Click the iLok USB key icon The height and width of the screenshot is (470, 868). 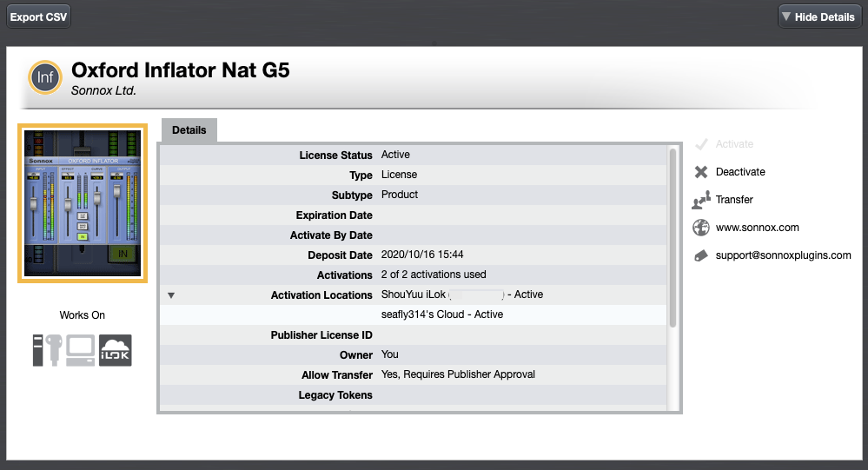pos(53,350)
